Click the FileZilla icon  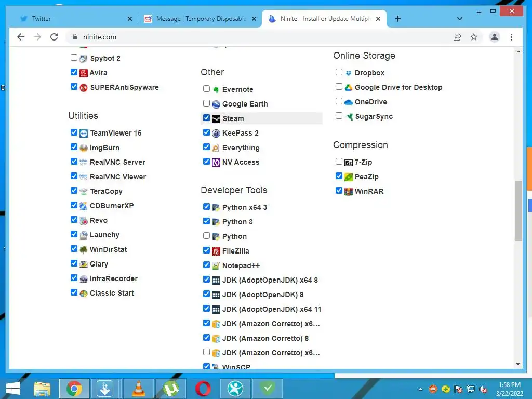[216, 251]
